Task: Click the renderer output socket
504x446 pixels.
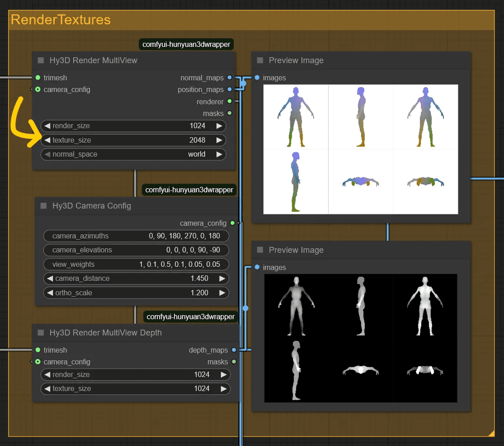Action: 230,102
